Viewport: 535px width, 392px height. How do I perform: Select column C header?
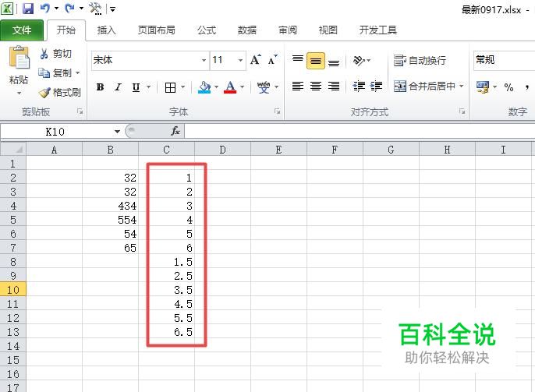point(167,150)
